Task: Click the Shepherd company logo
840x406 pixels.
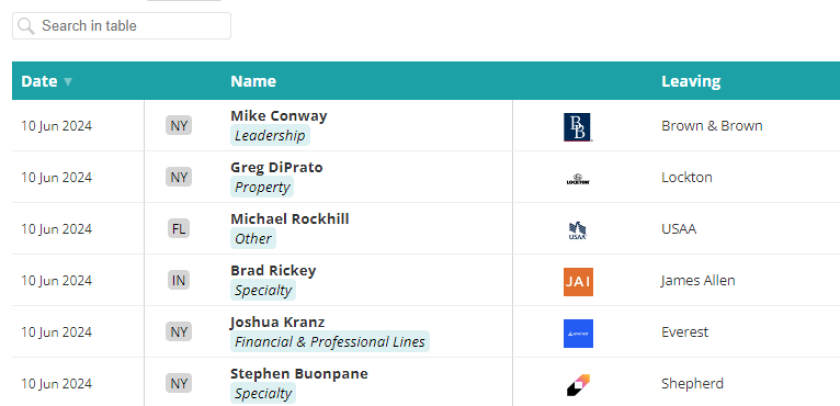Action: pos(578,385)
